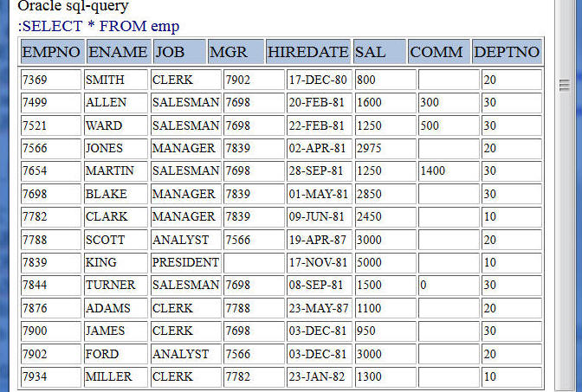
Task: Click the PRESIDENT job cell
Action: (185, 262)
